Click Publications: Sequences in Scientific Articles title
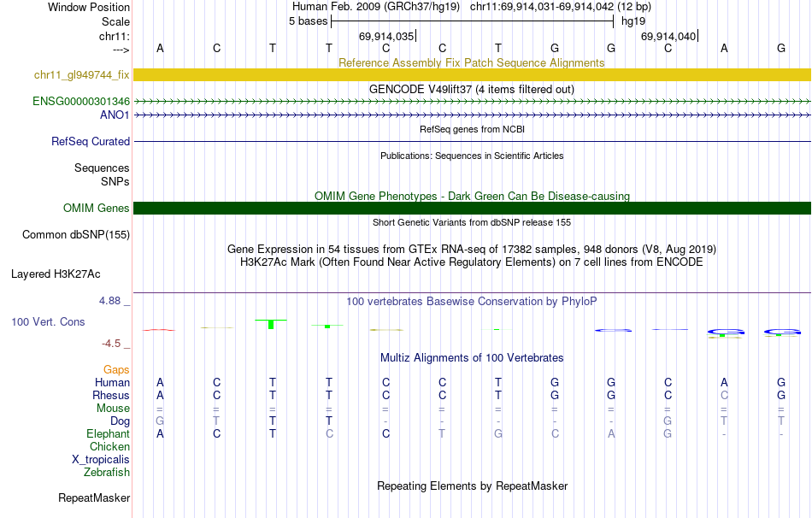 click(x=472, y=156)
